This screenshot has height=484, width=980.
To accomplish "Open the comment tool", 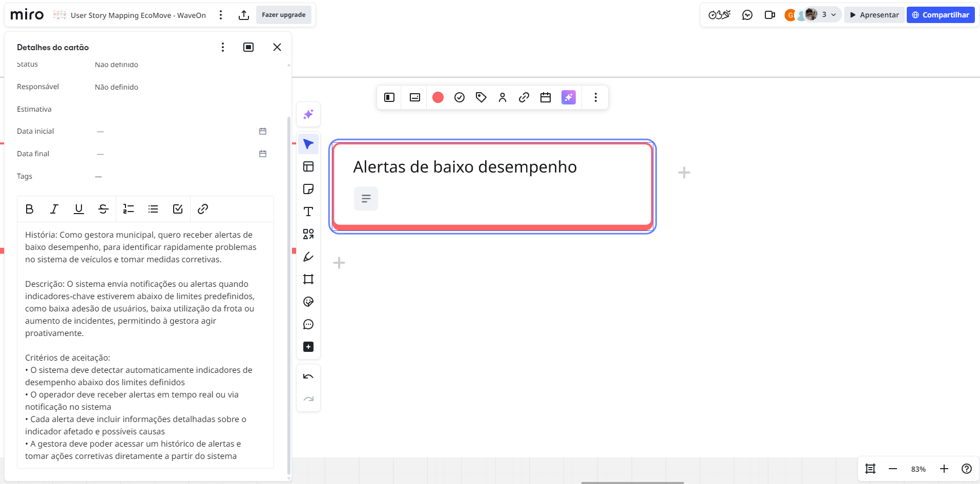I will [x=308, y=324].
